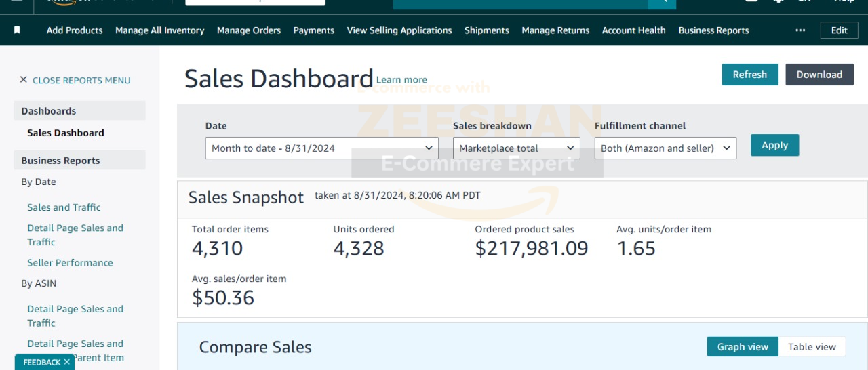Expand the Sales breakdown dropdown
Image resolution: width=868 pixels, height=370 pixels.
(516, 148)
